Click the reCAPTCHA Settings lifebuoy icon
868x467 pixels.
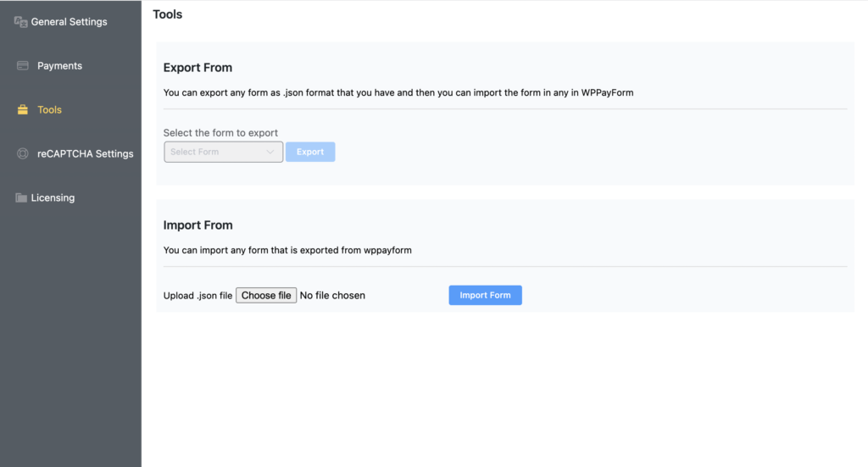[23, 153]
